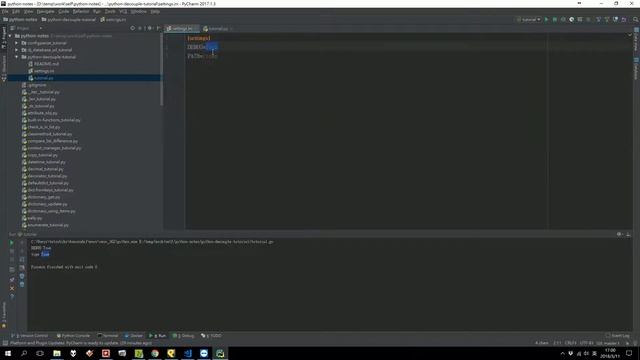640x360 pixels.
Task: Open Windows Start menu
Action: click(x=8, y=353)
